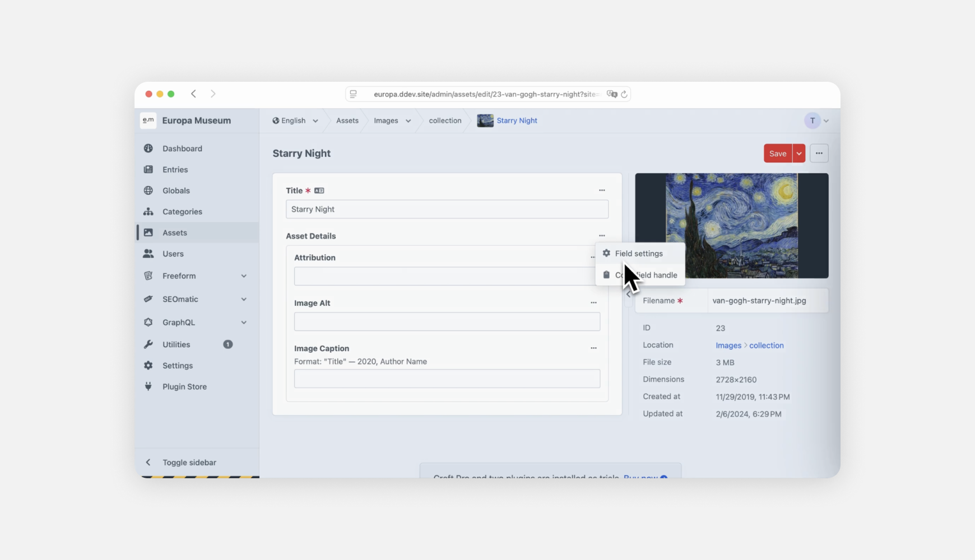Open the Title field actions ellipsis
The height and width of the screenshot is (560, 975).
coord(602,190)
